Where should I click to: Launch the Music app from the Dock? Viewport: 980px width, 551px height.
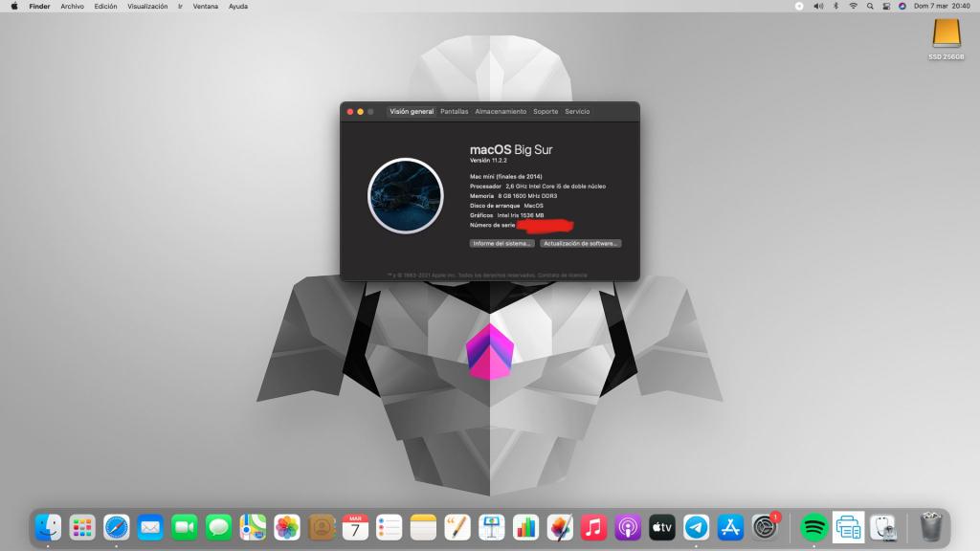pyautogui.click(x=593, y=527)
